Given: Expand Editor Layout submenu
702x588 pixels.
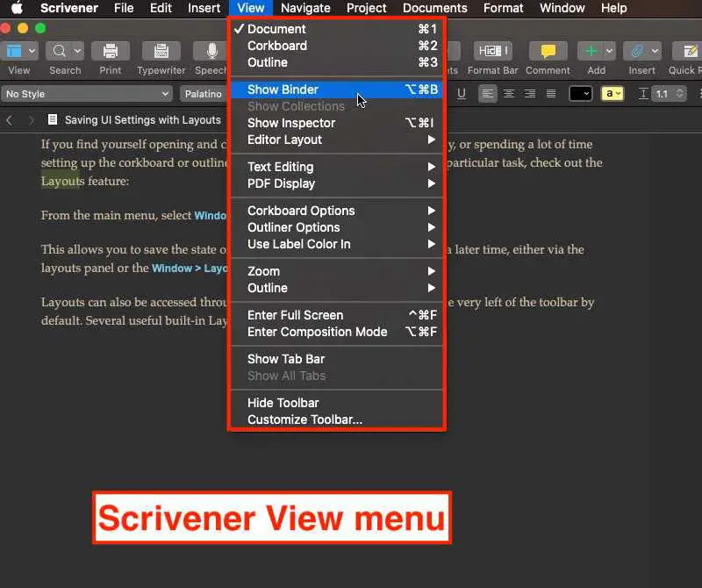Looking at the screenshot, I should tap(336, 140).
